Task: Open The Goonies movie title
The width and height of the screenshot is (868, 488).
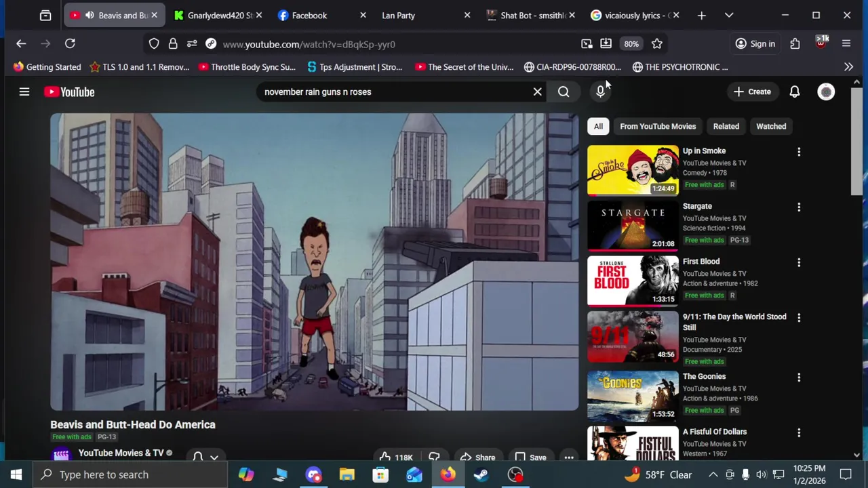Action: (704, 376)
